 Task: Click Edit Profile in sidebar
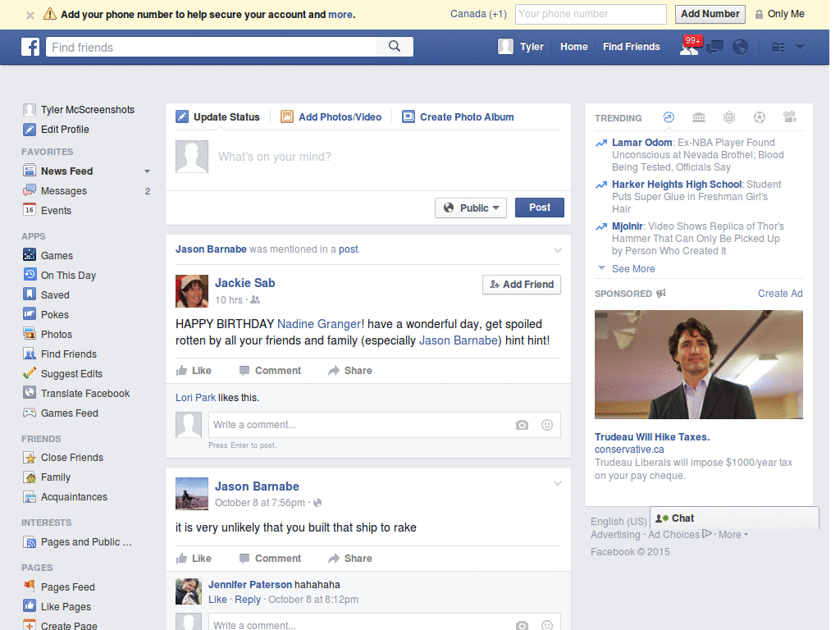57,129
